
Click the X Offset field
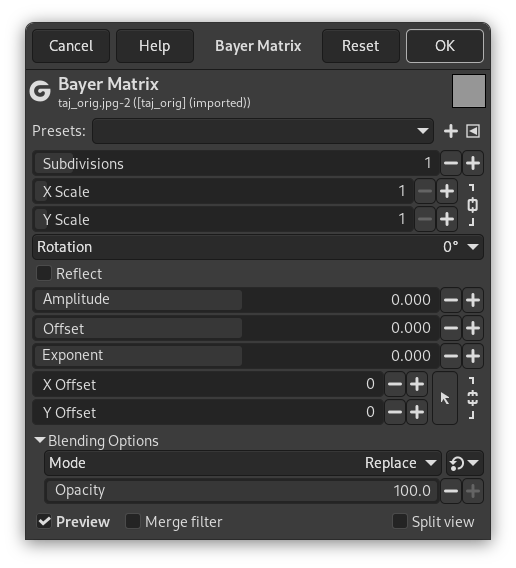(208, 384)
